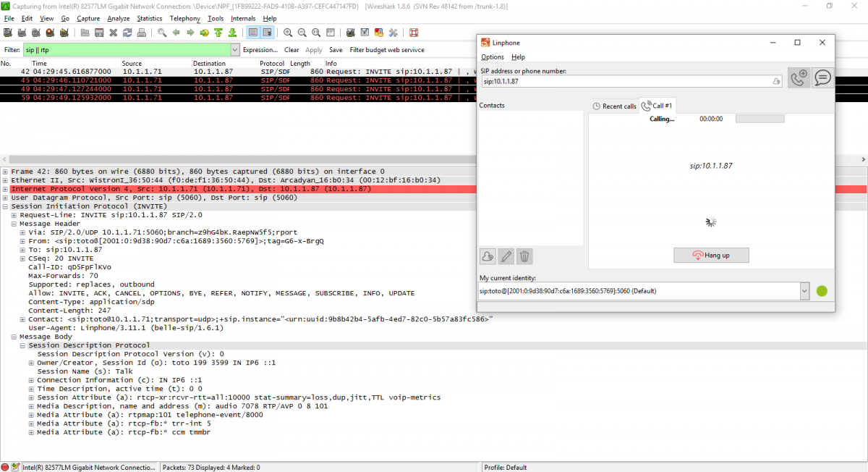Expand the Frame 42 tree node
The image size is (868, 472).
point(6,172)
